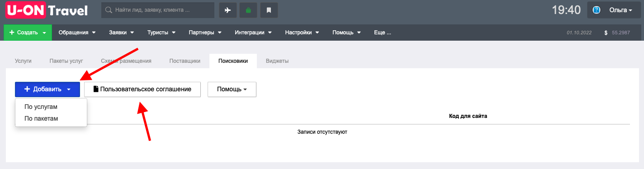Switch to the Поставщики tab
The width and height of the screenshot is (644, 169).
[x=185, y=61]
